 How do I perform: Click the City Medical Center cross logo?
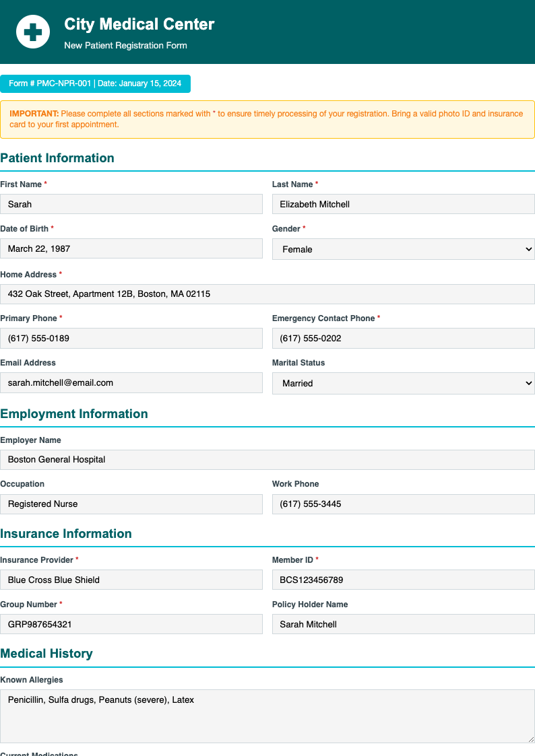[32, 32]
